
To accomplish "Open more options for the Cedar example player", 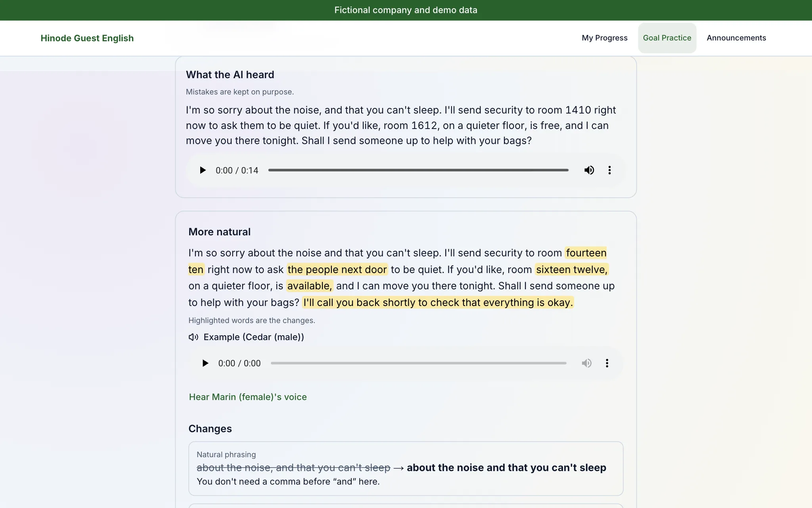I will [607, 363].
